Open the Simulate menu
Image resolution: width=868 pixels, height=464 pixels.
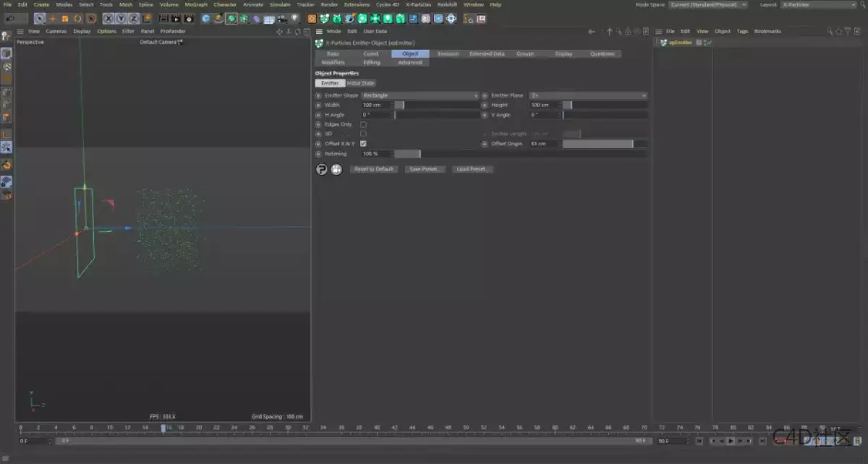279,4
